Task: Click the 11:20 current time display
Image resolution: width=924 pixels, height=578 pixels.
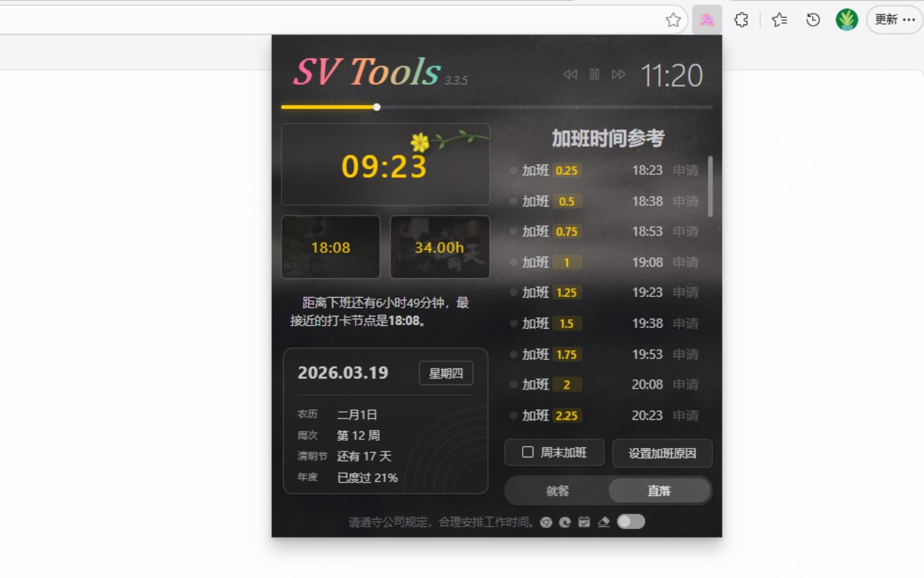Action: [x=672, y=75]
